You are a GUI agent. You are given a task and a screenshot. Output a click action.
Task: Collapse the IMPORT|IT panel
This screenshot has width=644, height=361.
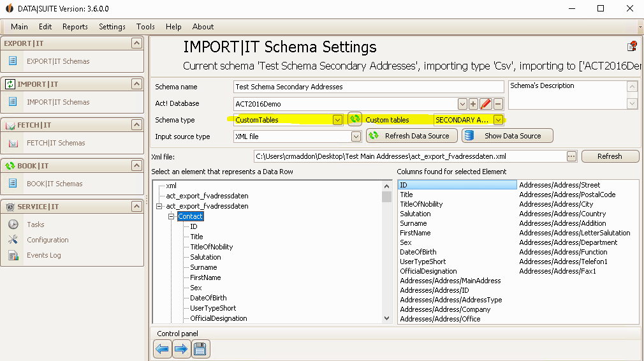[x=136, y=84]
